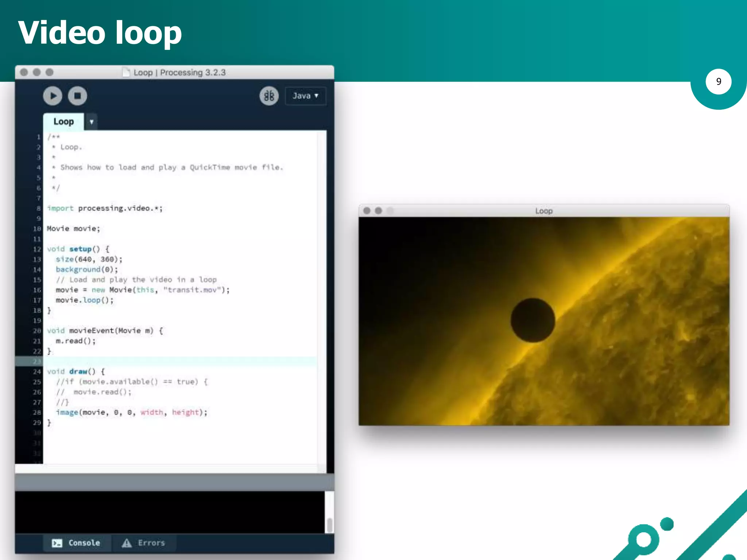Zoom the Processing editor window
Screen dimensions: 747x560
50,72
